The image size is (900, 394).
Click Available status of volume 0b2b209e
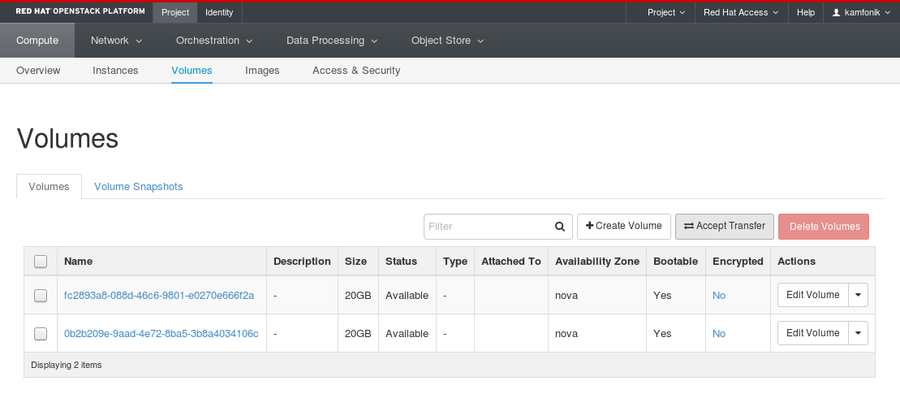pyautogui.click(x=407, y=334)
